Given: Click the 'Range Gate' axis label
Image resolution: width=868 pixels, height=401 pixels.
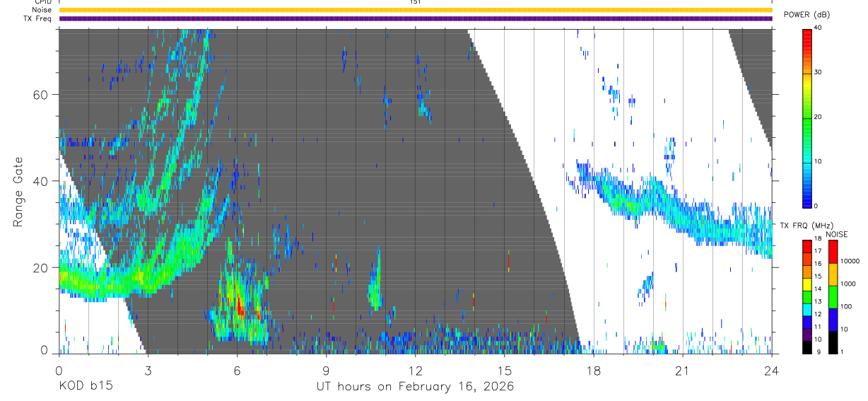Looking at the screenshot, I should 19,192.
